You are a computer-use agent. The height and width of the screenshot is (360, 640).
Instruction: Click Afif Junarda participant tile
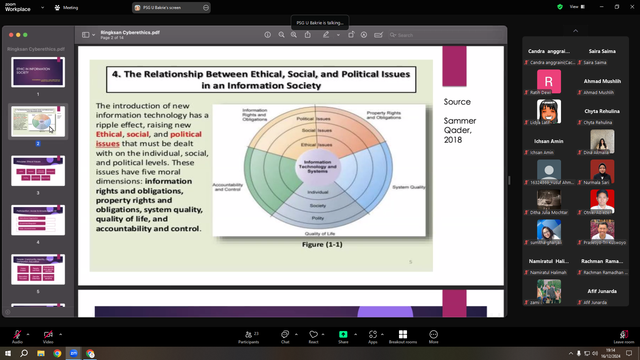tap(602, 291)
